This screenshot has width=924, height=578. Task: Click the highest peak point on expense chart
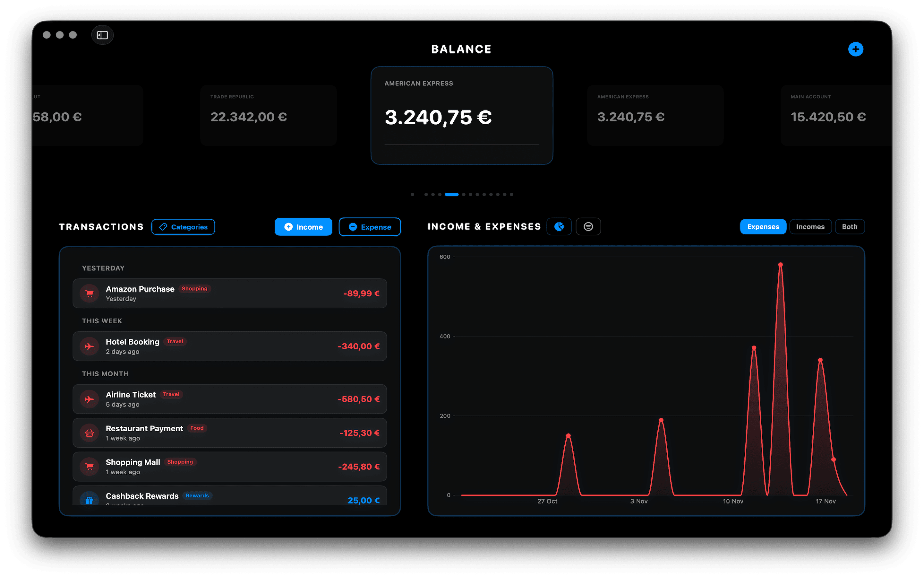781,265
